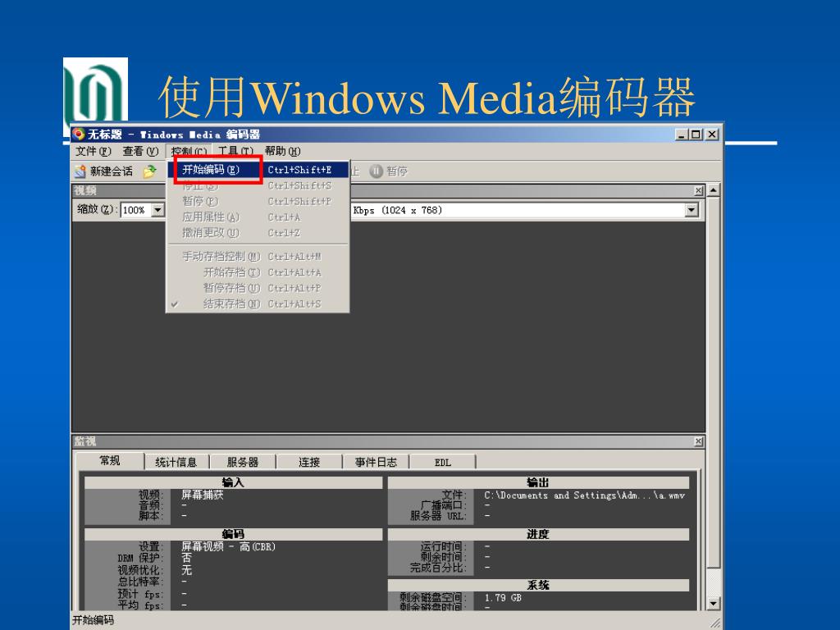Open the 文件(F) menu
This screenshot has width=840, height=630.
pyautogui.click(x=94, y=152)
